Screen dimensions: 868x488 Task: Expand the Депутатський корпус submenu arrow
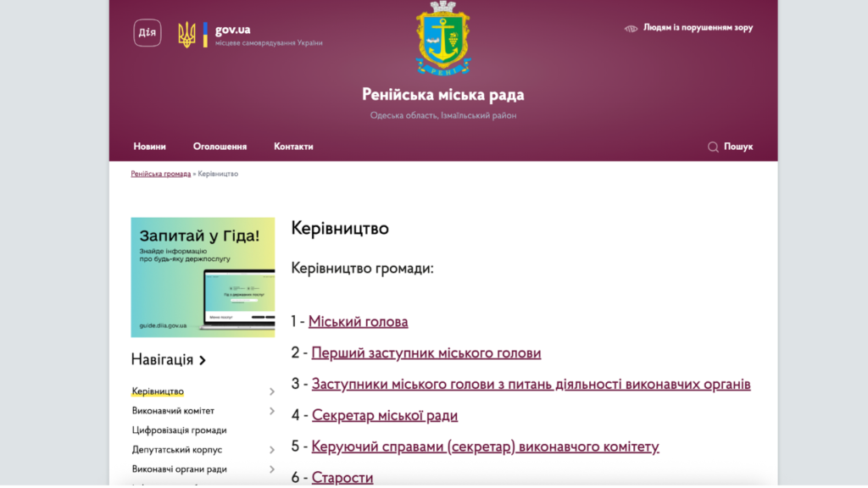tap(272, 450)
